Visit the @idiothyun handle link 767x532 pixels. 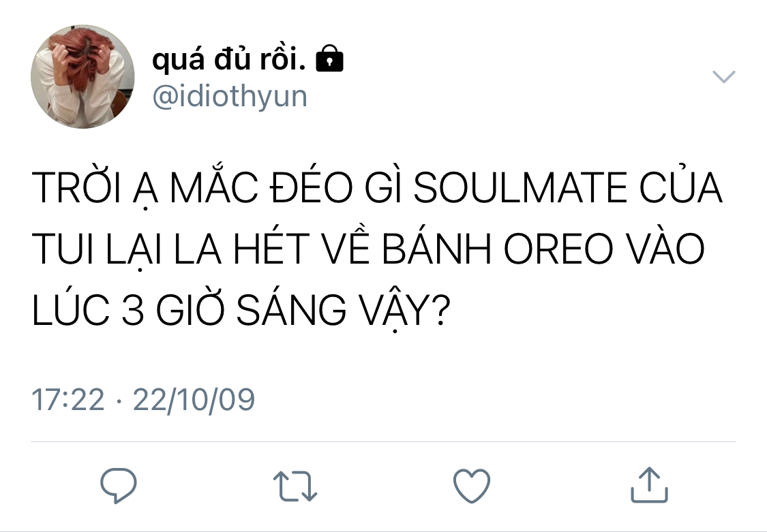point(230,96)
